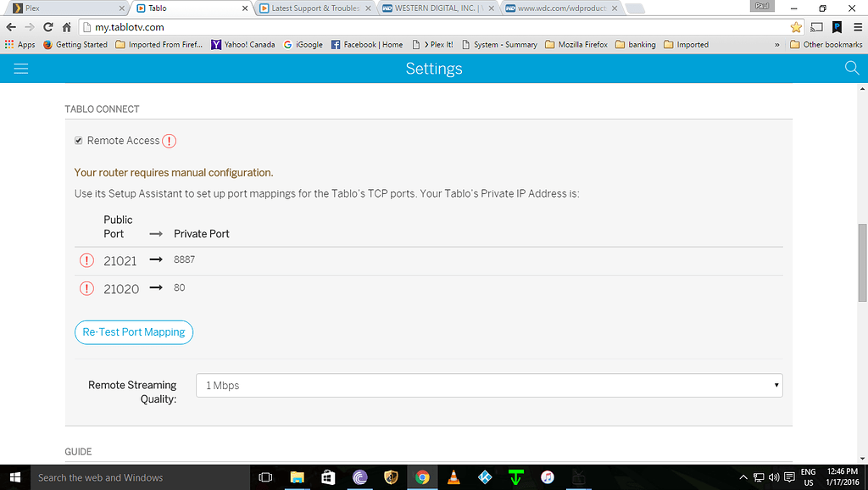Open the hamburger menu in Tablo header

point(21,69)
